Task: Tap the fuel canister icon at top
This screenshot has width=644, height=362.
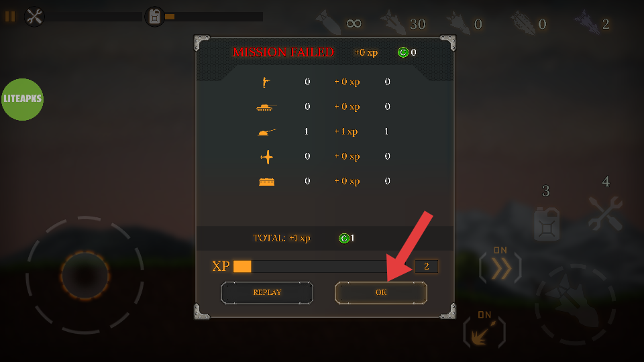Action: pyautogui.click(x=155, y=17)
